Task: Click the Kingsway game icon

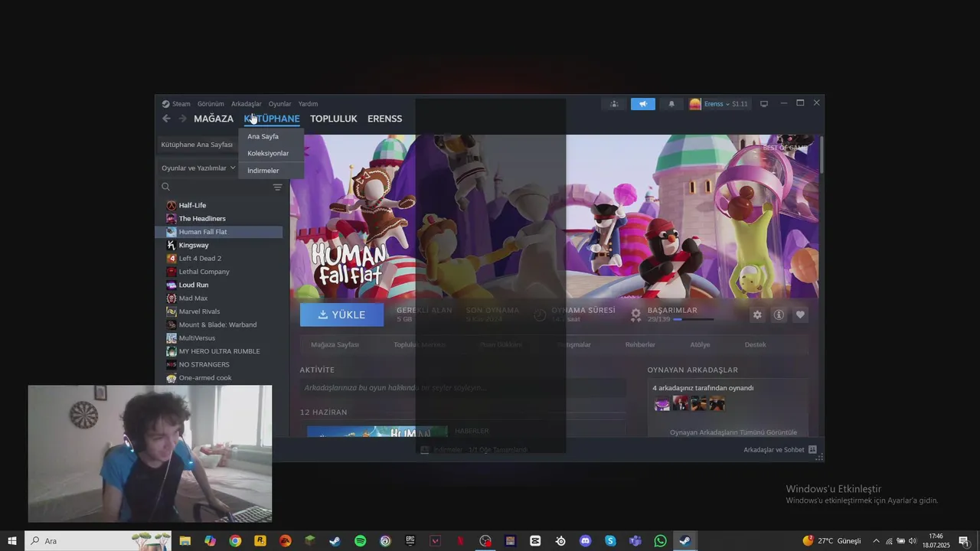Action: (x=171, y=245)
